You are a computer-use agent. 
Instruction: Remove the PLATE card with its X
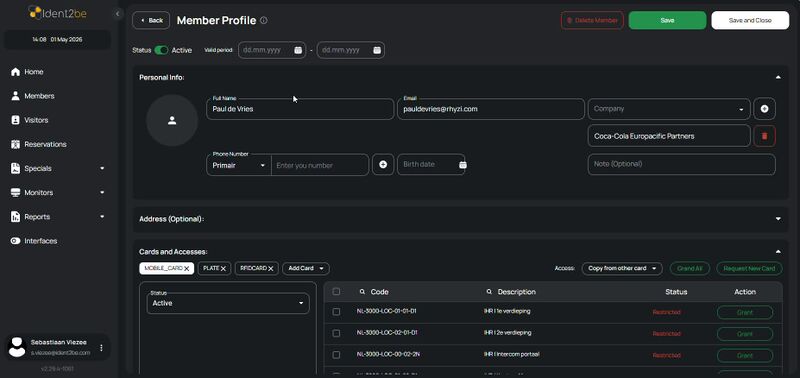coord(223,269)
